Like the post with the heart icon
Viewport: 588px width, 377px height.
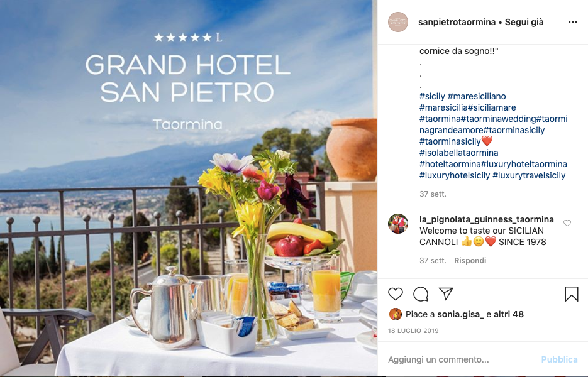pos(396,294)
